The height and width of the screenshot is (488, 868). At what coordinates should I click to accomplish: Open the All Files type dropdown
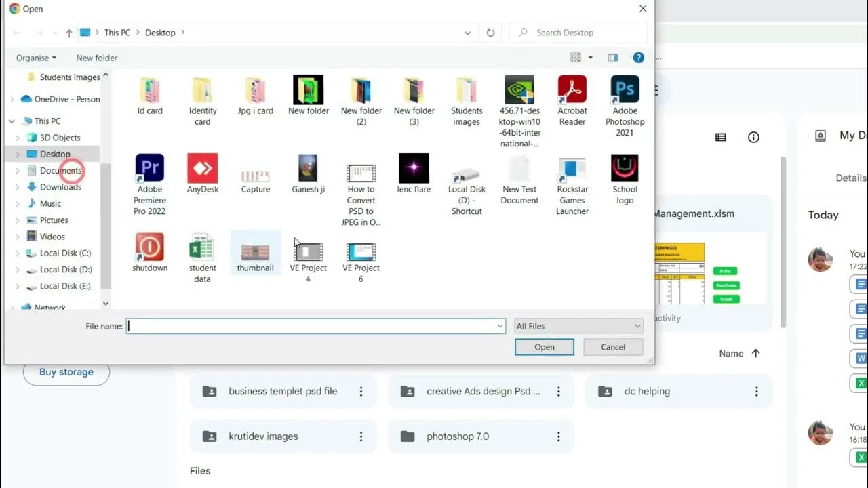[x=578, y=326]
